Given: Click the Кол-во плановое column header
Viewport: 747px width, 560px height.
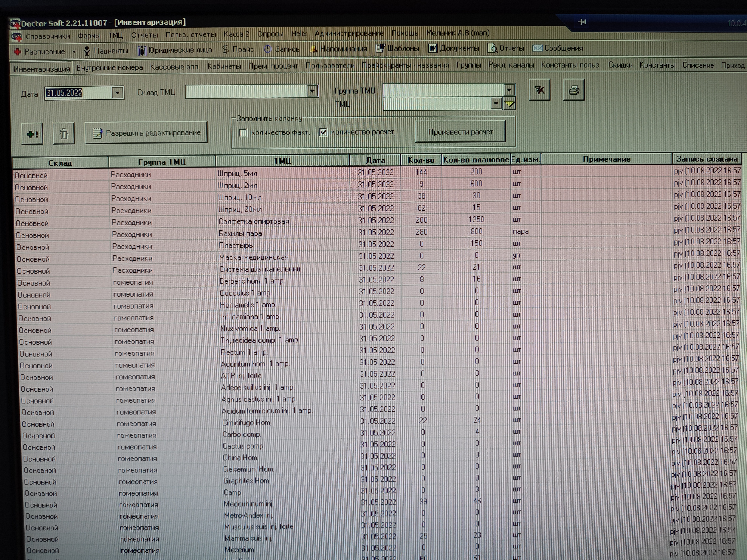Looking at the screenshot, I should point(476,160).
